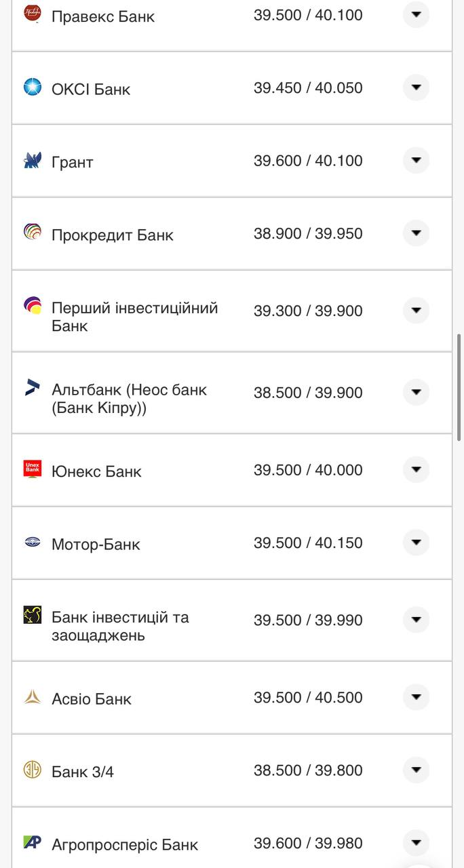Click the Грант bank logo
This screenshot has width=464, height=868.
tap(32, 161)
